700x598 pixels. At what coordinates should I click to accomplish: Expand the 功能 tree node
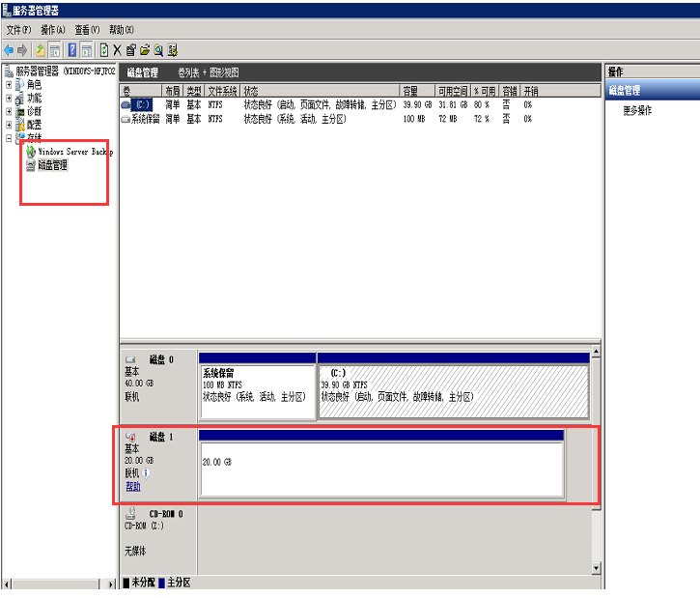9,99
